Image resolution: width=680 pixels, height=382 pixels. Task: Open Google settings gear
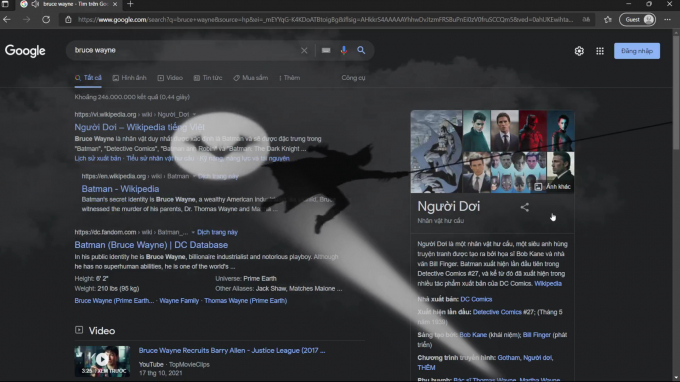pyautogui.click(x=579, y=51)
